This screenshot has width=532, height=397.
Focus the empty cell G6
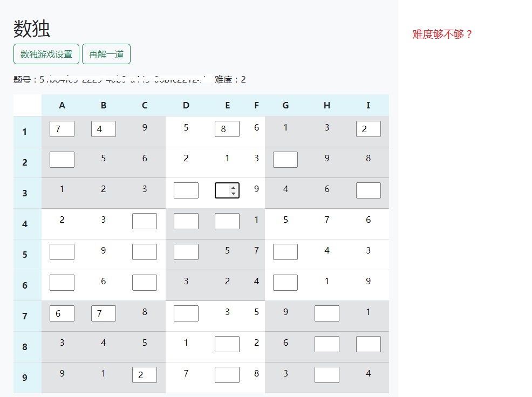(285, 283)
